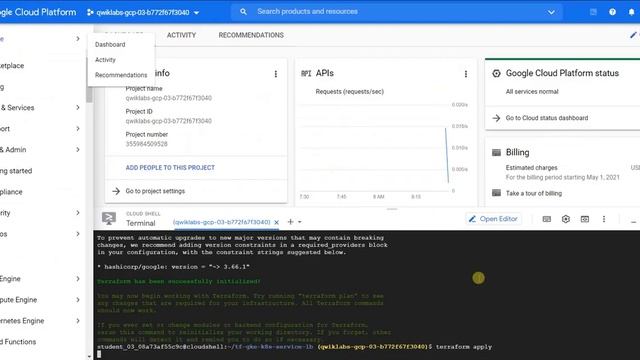Open Cloud Shell settings gear
This screenshot has height=360, width=640.
(566, 219)
